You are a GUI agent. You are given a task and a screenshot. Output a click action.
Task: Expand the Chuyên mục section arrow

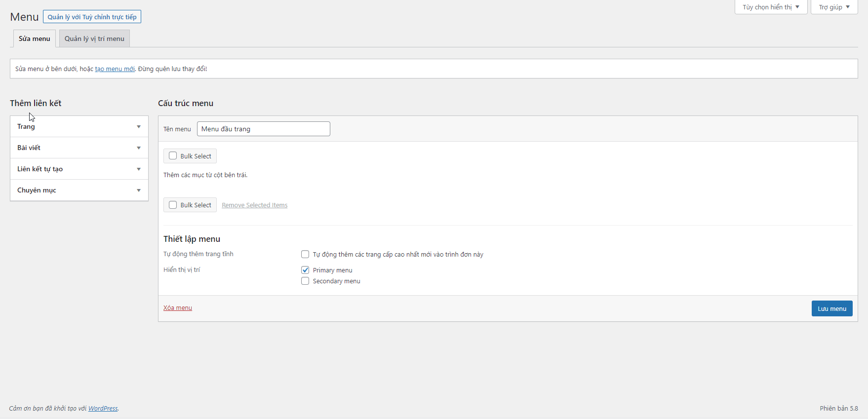[139, 190]
